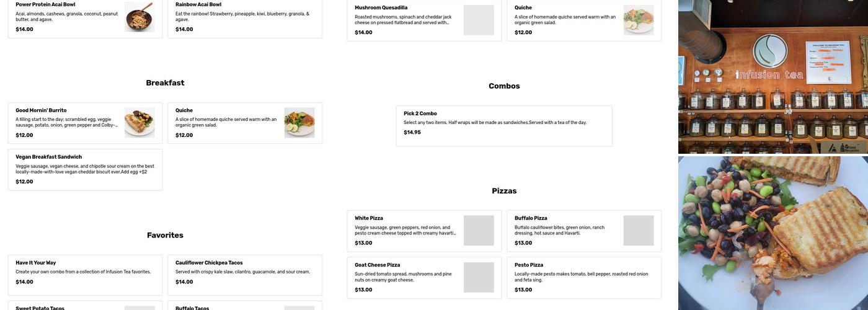868x310 pixels.
Task: Click the Power Protein Acai Bowl photo
Action: [x=139, y=17]
